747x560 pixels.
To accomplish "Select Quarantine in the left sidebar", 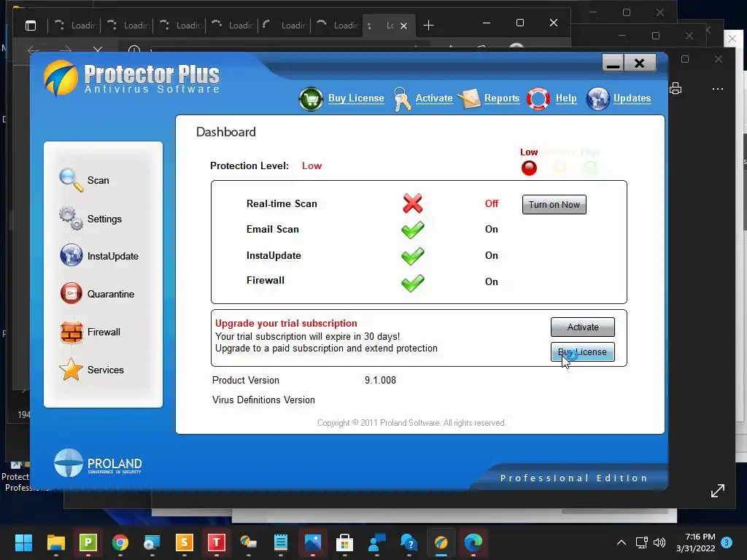I will (x=111, y=294).
